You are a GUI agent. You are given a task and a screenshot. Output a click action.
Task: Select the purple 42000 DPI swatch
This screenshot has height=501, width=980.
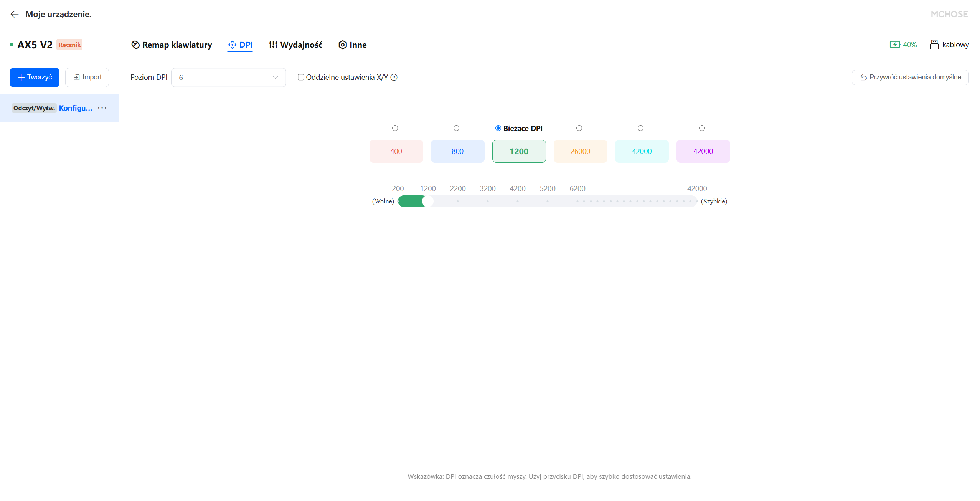tap(703, 151)
